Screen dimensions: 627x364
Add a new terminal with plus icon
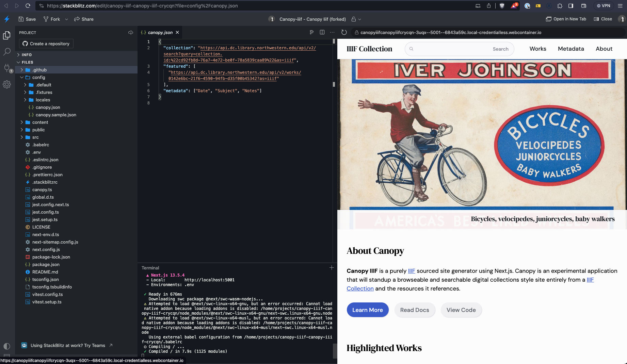click(x=332, y=268)
